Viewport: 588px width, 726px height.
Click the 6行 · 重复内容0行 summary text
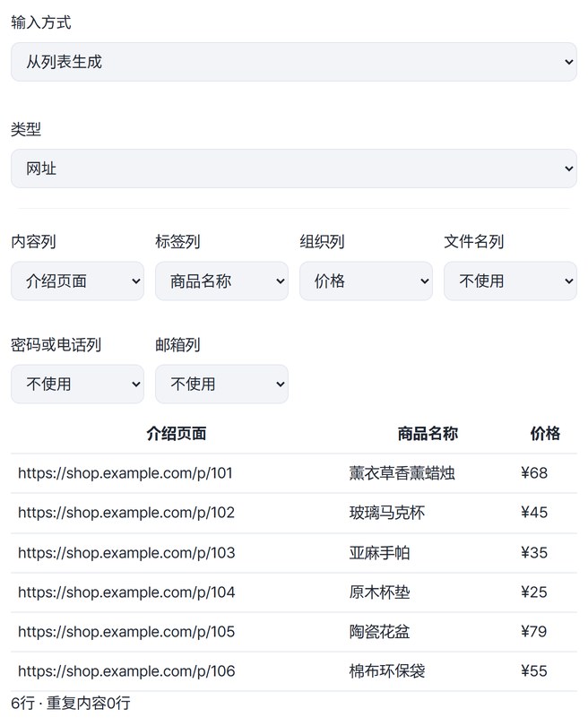71,704
